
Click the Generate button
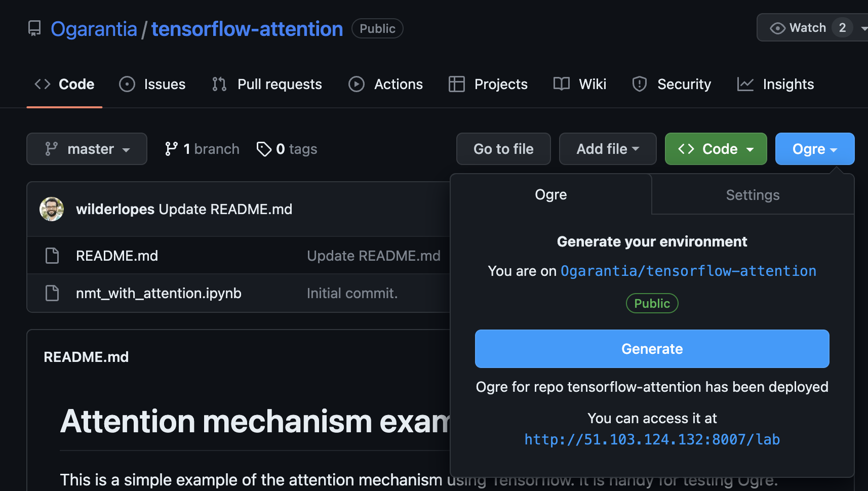coord(652,349)
